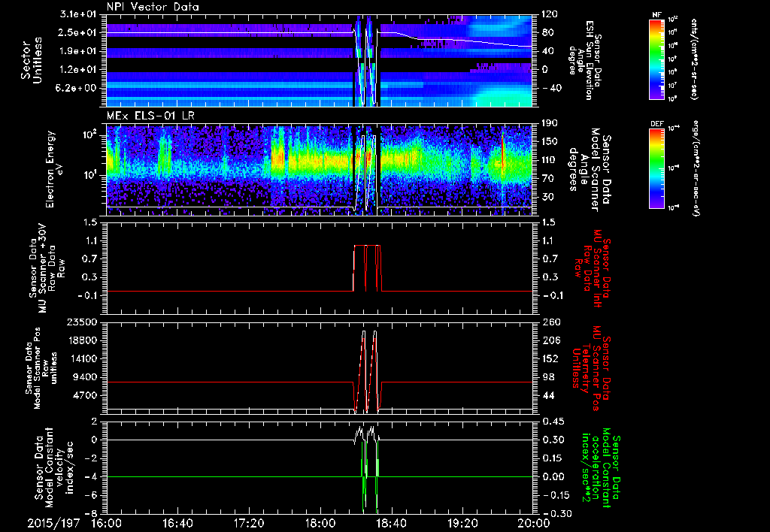770x532 pixels.
Task: Click the 18800 tick value
Action: tap(82, 340)
